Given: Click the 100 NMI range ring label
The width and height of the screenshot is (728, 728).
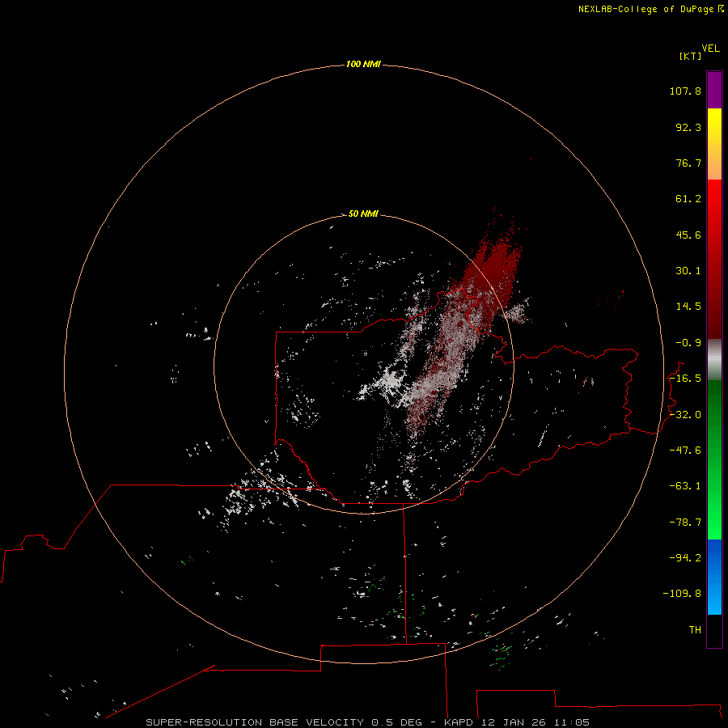Looking at the screenshot, I should click(x=363, y=64).
